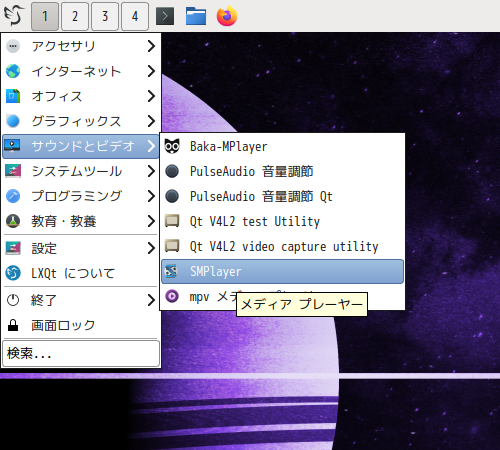
Task: Expand the 教育・教養 submenu arrow
Action: click(151, 221)
